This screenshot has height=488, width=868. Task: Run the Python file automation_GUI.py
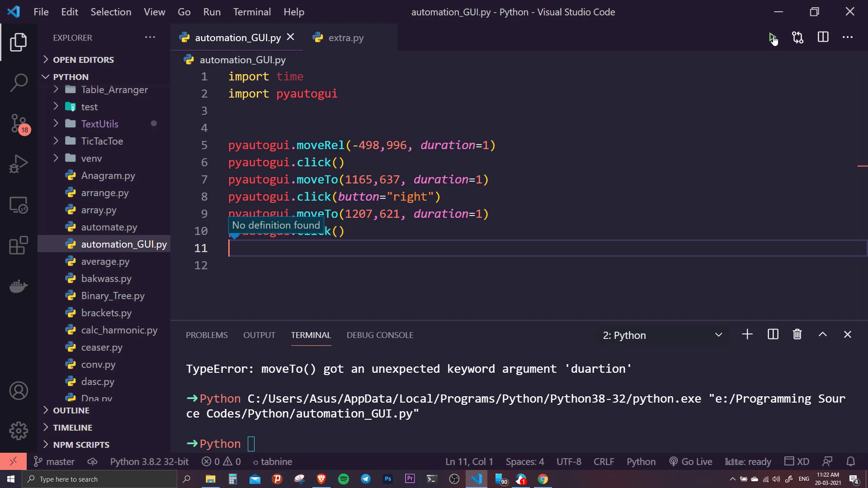coord(773,38)
